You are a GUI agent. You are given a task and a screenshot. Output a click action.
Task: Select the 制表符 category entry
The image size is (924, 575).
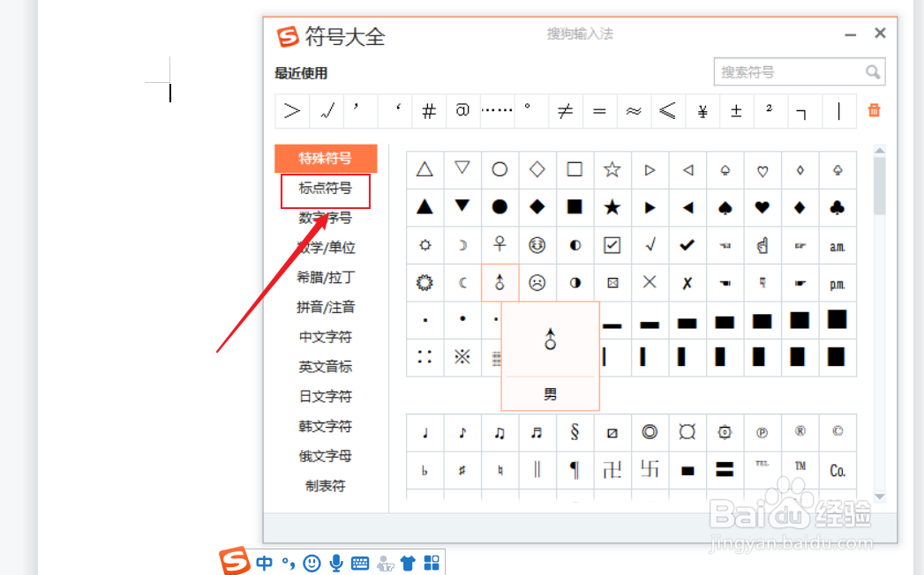(325, 485)
